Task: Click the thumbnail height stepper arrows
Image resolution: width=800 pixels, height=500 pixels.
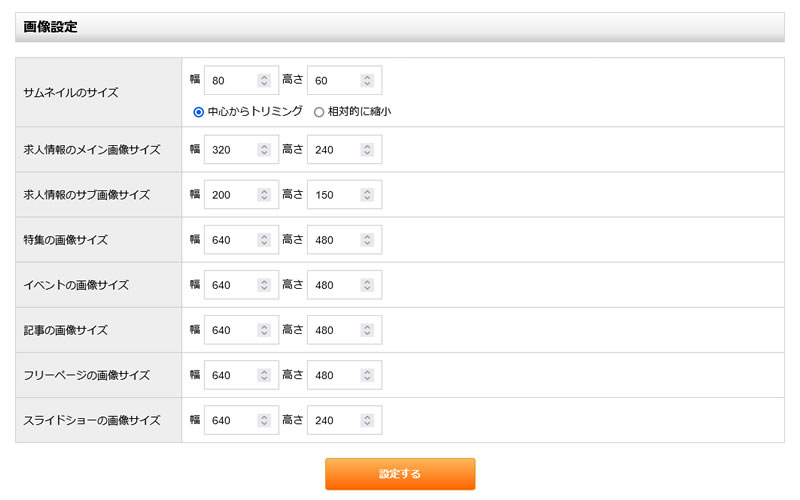Action: point(367,80)
